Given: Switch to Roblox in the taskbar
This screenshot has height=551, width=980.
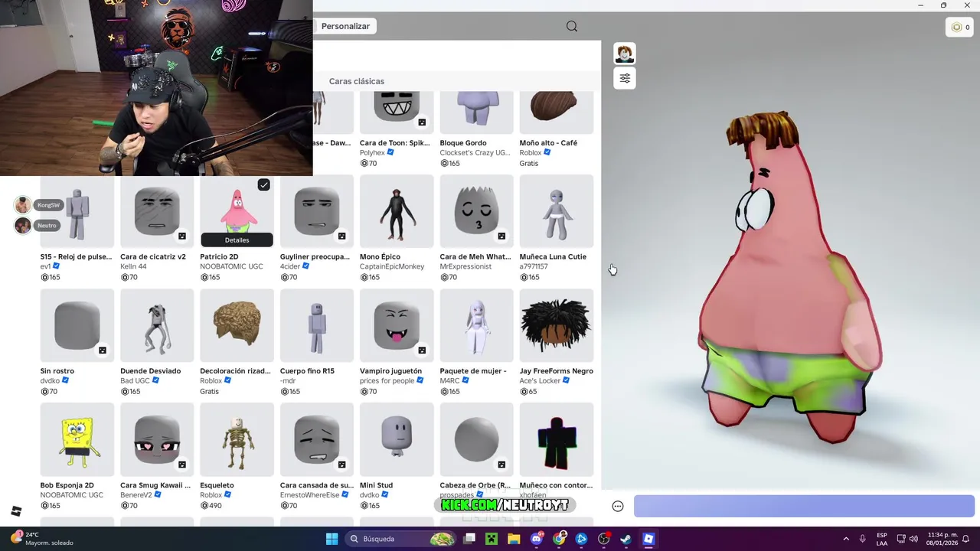Looking at the screenshot, I should (x=648, y=539).
